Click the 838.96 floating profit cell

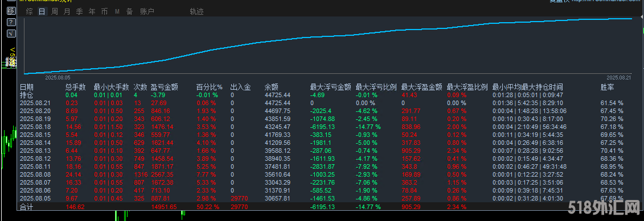[411, 127]
